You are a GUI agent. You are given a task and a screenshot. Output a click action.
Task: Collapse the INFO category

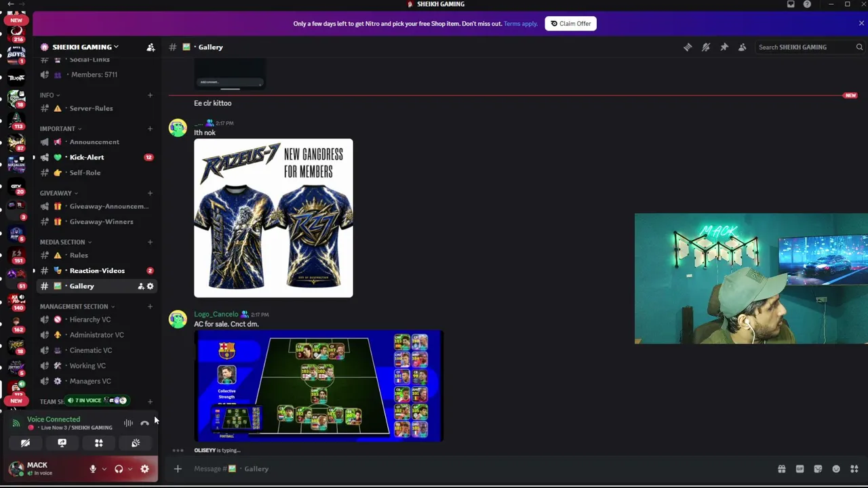coord(50,95)
